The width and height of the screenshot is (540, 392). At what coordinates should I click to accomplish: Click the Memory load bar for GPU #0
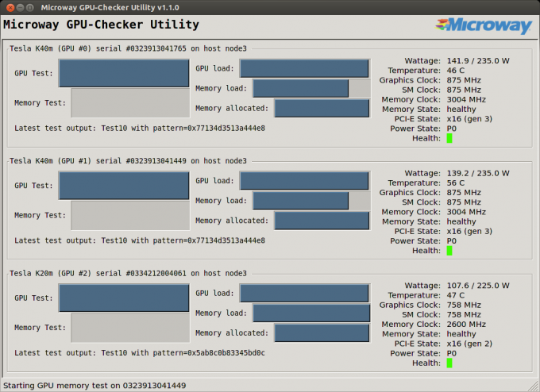click(x=311, y=88)
